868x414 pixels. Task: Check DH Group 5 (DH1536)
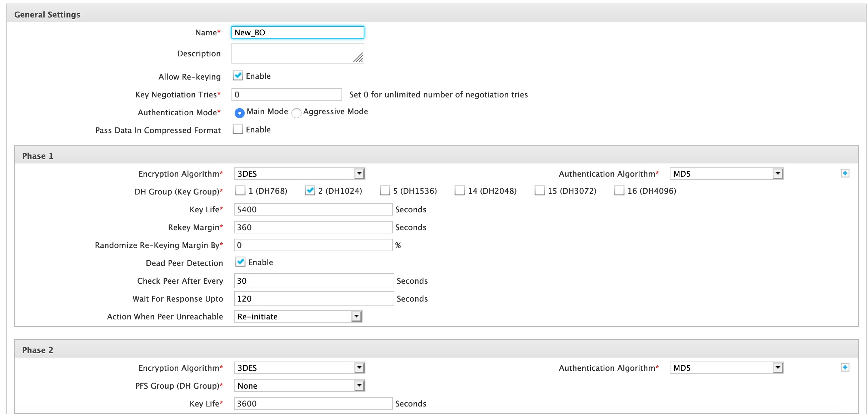[x=385, y=191]
